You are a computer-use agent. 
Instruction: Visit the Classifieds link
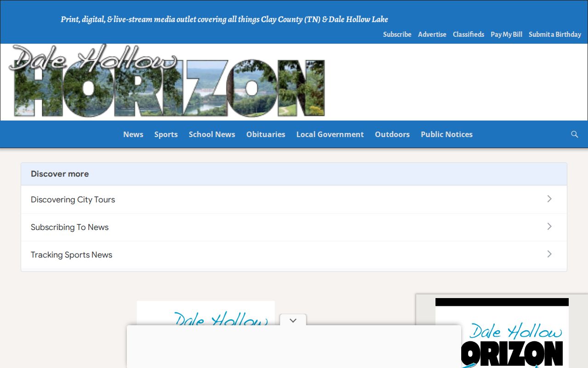point(469,34)
